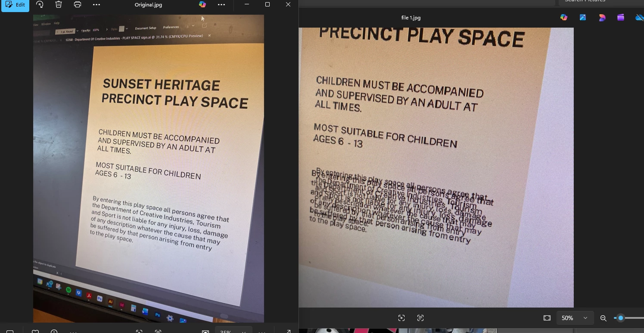Launch Clipchamp icon in file 1.jpg window
Screen dimensions: 644x333
tap(621, 17)
